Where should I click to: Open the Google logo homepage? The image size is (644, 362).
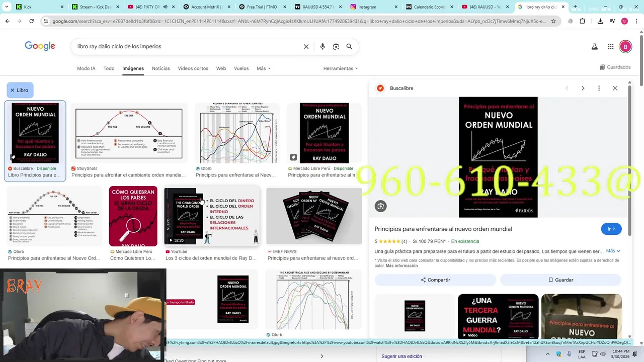40,46
